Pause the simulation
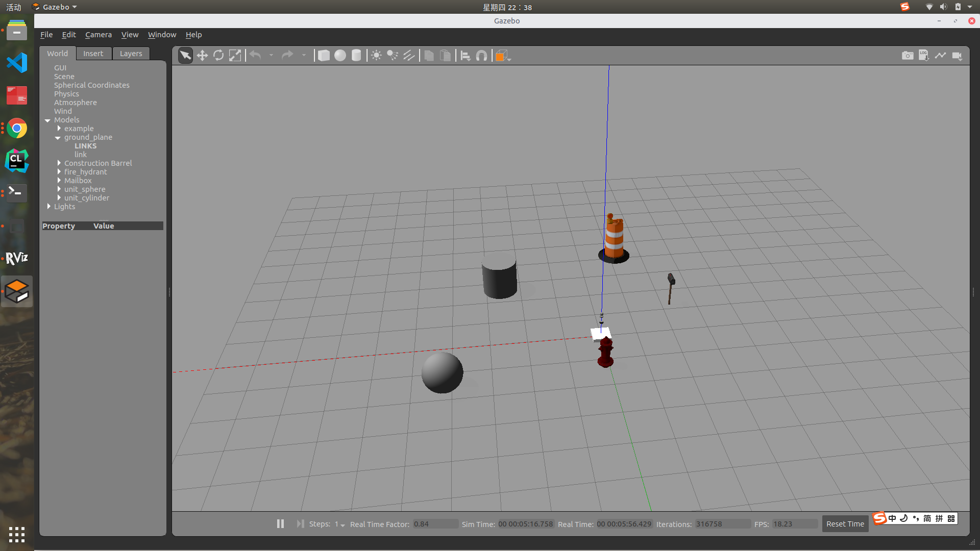This screenshot has height=551, width=980. point(280,524)
